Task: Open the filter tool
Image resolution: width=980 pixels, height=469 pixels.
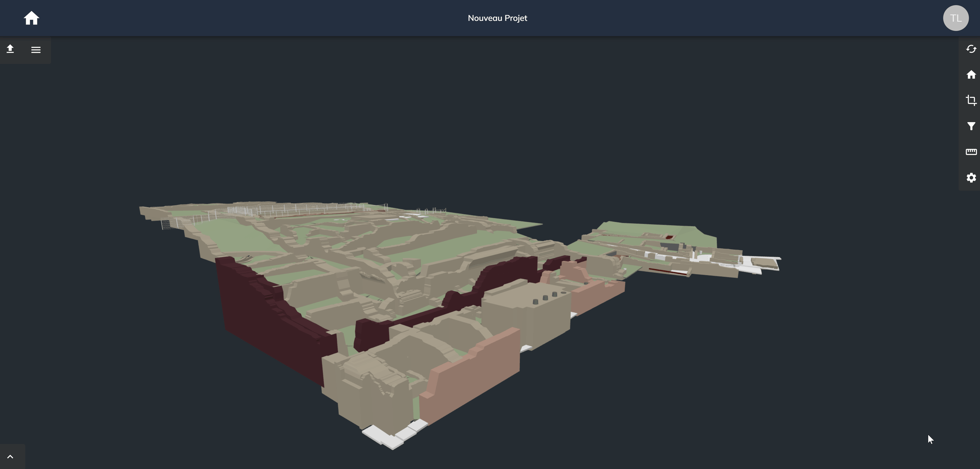Action: pos(971,126)
